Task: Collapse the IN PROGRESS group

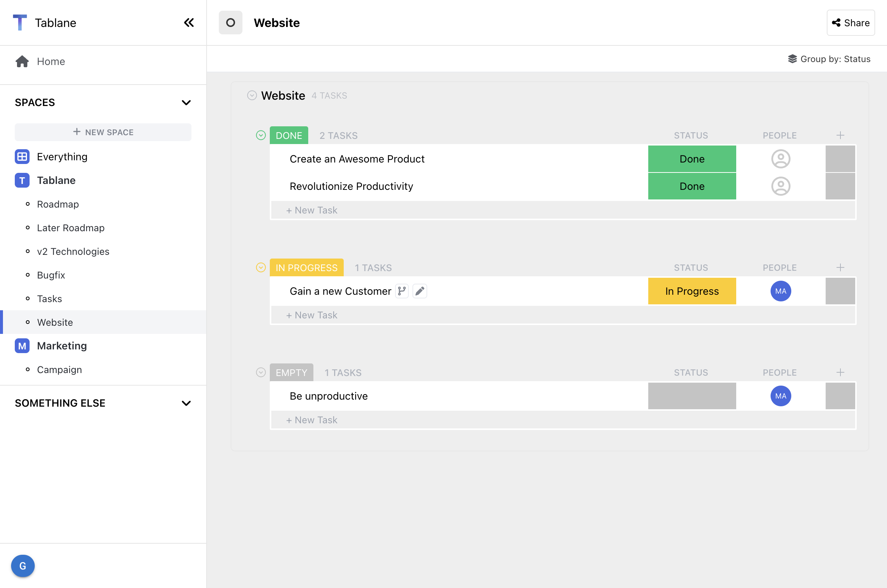Action: click(261, 267)
